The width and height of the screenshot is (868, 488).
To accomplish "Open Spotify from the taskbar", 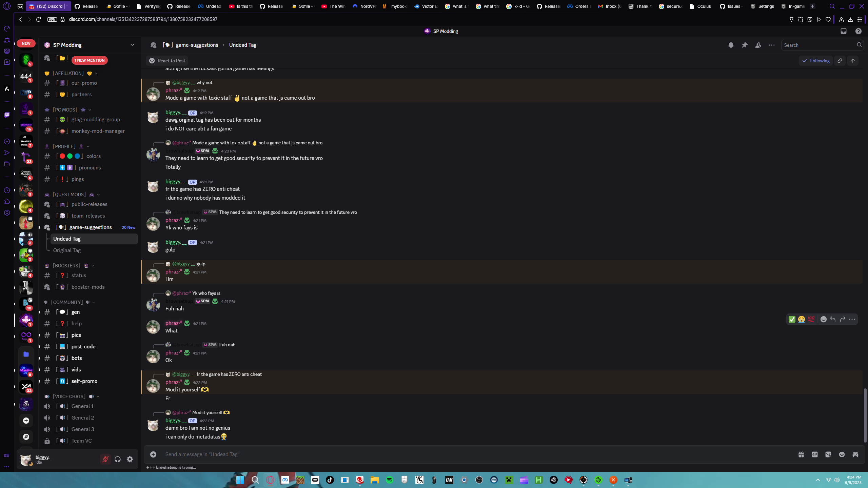I will point(389,480).
